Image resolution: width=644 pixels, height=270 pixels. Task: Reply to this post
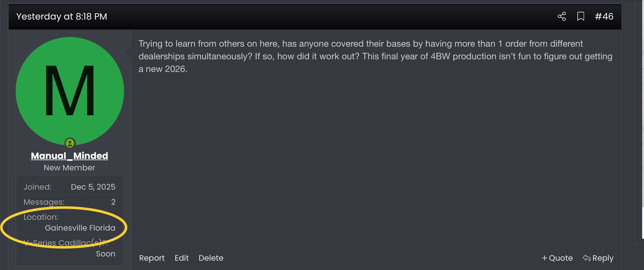tap(603, 258)
